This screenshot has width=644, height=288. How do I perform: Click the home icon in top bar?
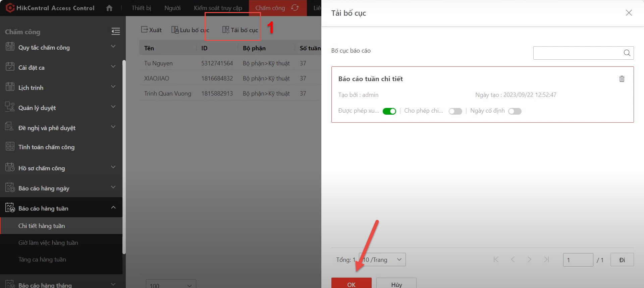point(109,8)
